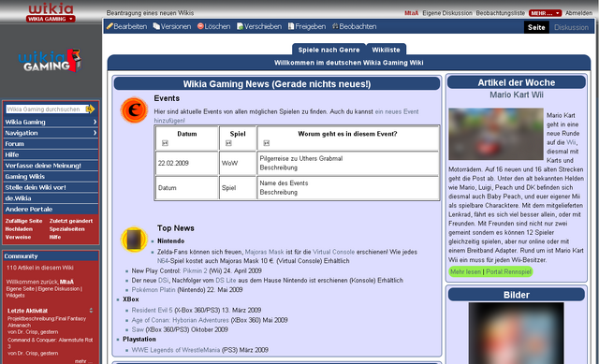Open the MEHR dropdown in top bar

pyautogui.click(x=545, y=13)
